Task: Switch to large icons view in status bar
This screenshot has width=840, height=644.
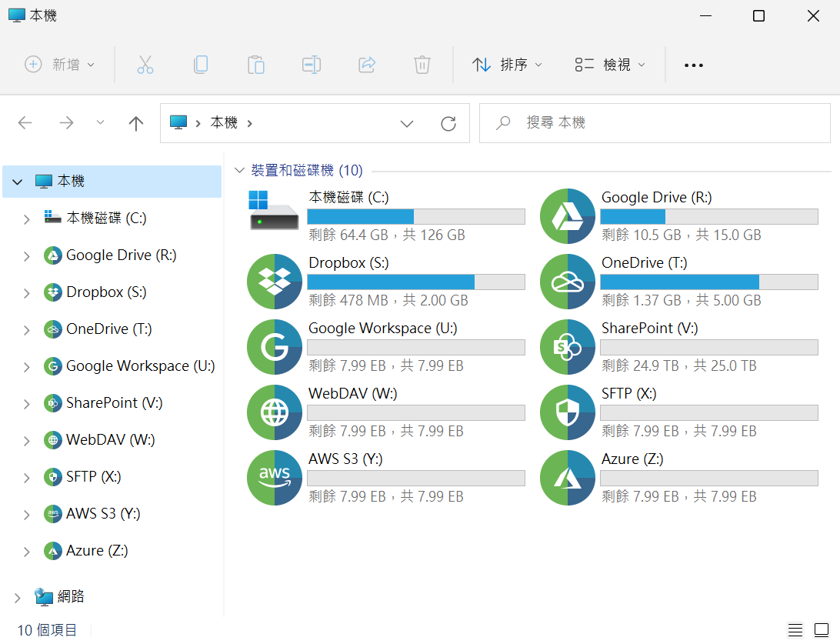Action: (x=822, y=630)
